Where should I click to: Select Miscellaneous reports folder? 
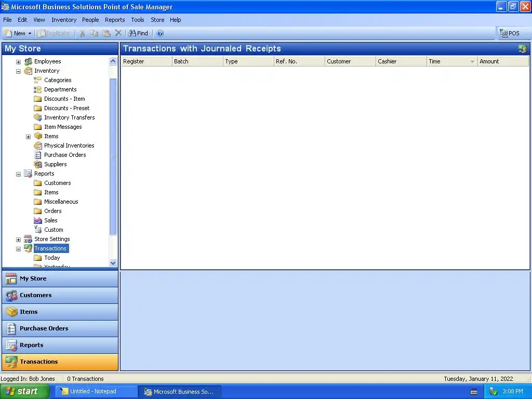coord(61,202)
